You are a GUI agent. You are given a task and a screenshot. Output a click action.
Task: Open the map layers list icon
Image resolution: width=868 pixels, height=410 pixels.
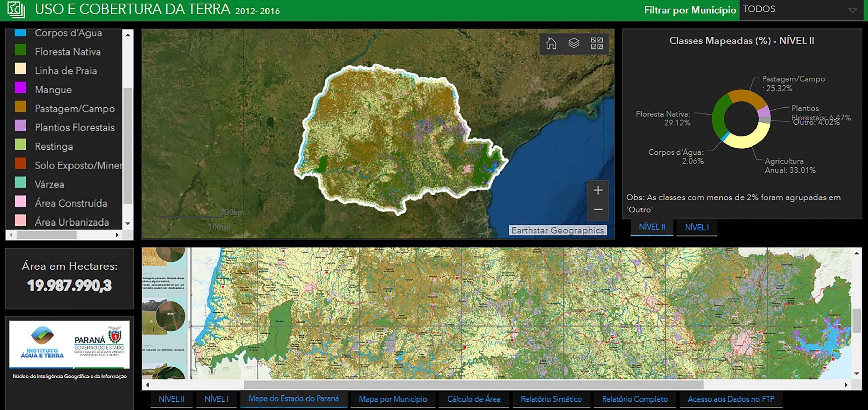pyautogui.click(x=574, y=43)
